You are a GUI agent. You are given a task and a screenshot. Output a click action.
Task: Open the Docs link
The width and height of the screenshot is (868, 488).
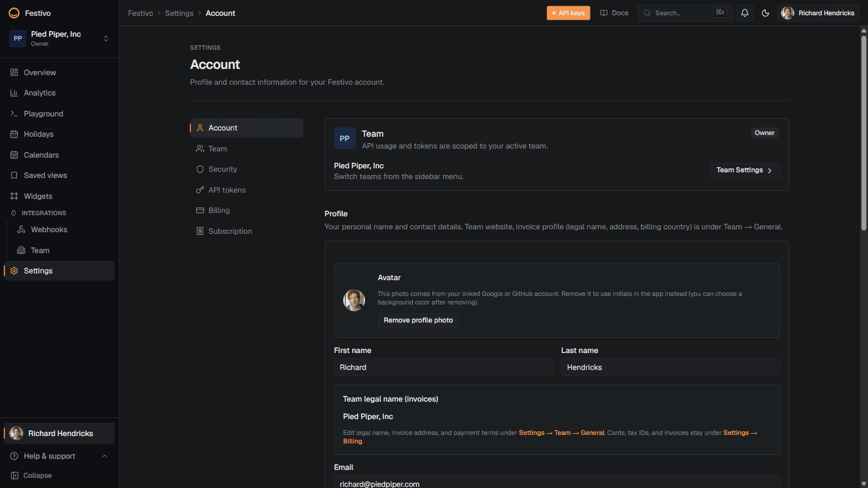(614, 13)
